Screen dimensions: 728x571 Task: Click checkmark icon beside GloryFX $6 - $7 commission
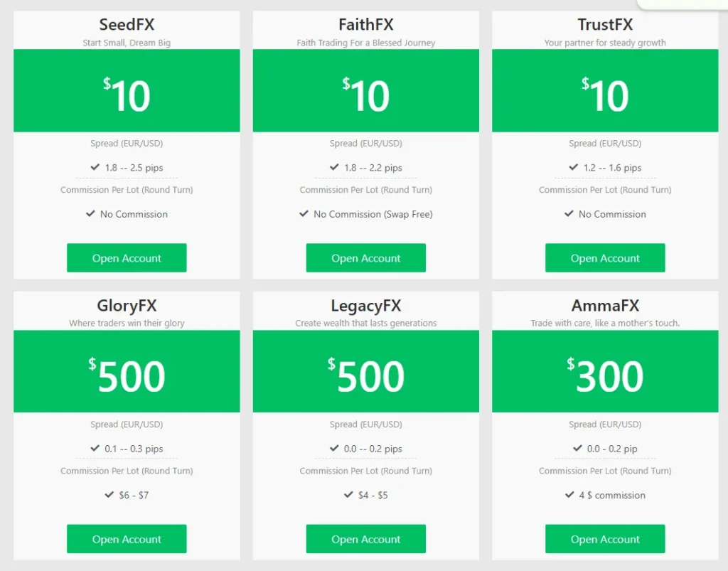[x=109, y=494]
